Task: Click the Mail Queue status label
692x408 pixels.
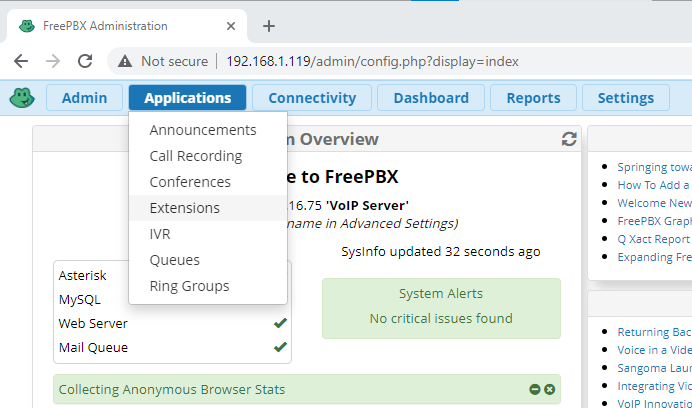Action: point(94,347)
